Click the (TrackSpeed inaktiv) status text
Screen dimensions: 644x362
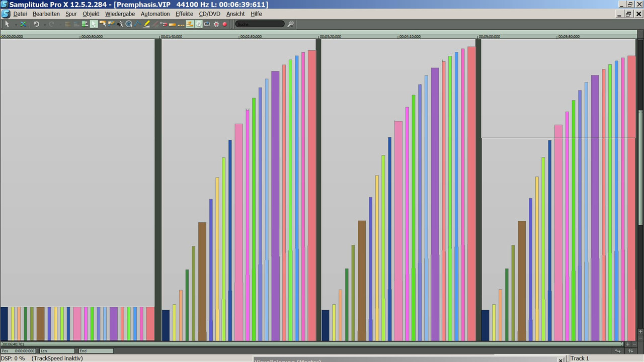tap(57, 358)
